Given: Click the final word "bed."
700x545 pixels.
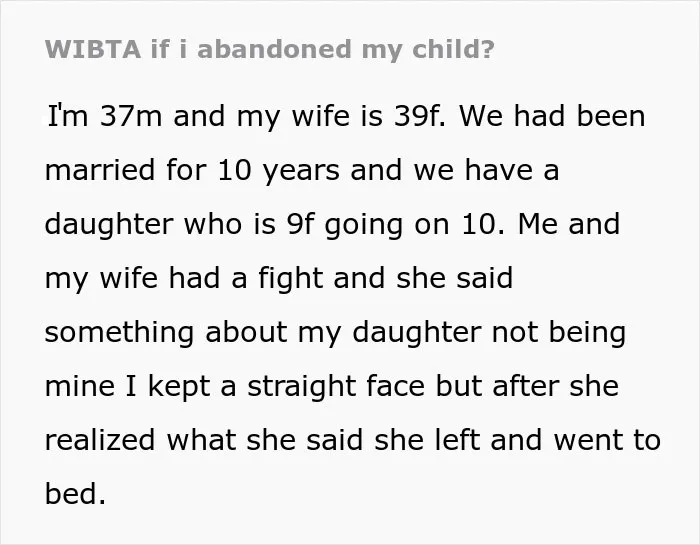Looking at the screenshot, I should click(75, 494).
